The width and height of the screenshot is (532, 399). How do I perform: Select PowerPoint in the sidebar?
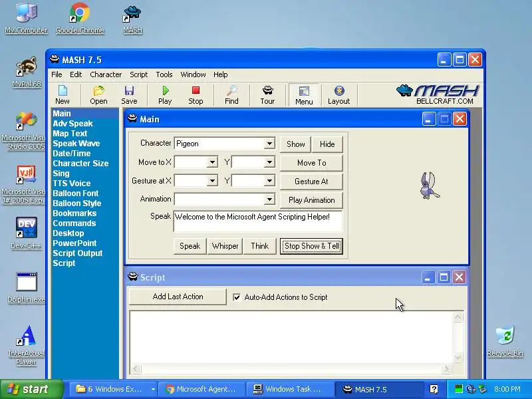coord(74,243)
